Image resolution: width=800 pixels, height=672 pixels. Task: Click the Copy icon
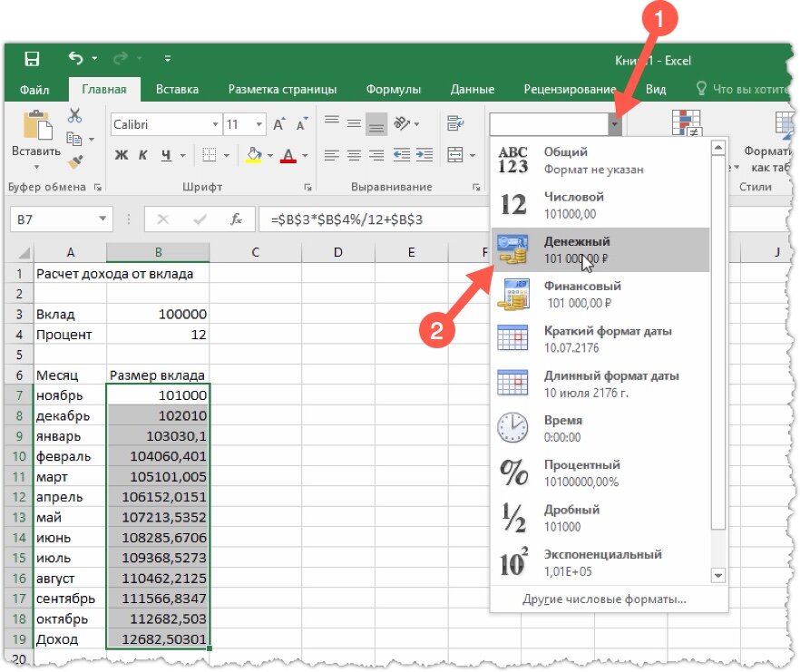(74, 138)
